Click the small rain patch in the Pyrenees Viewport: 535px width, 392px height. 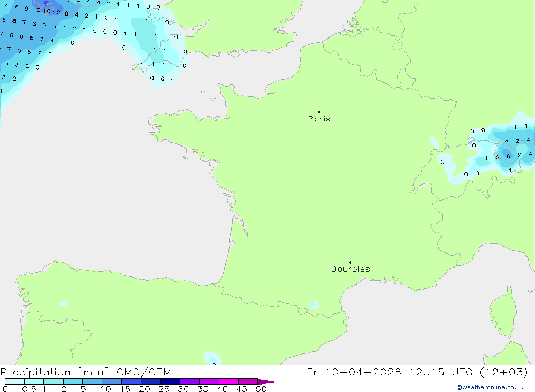[314, 304]
